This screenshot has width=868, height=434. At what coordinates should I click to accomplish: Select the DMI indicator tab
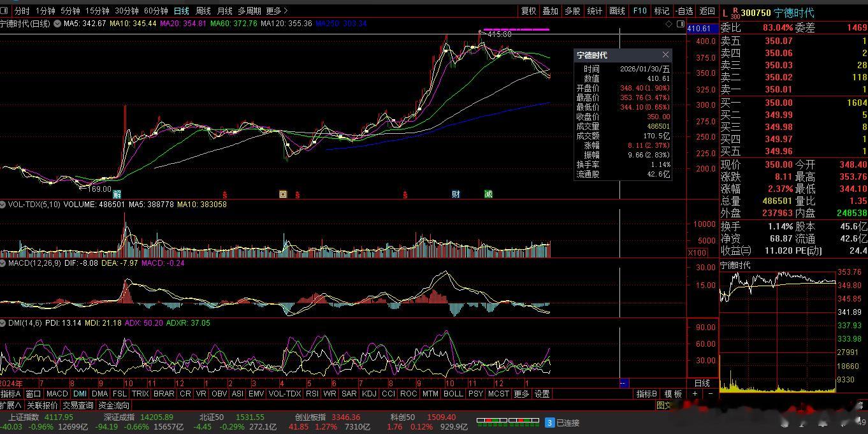tap(80, 394)
